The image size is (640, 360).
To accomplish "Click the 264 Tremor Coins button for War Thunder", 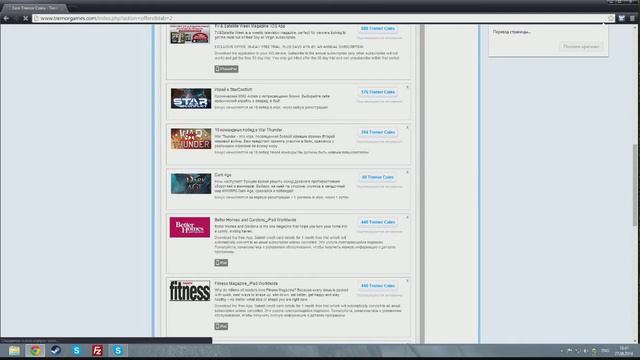I will [x=378, y=132].
